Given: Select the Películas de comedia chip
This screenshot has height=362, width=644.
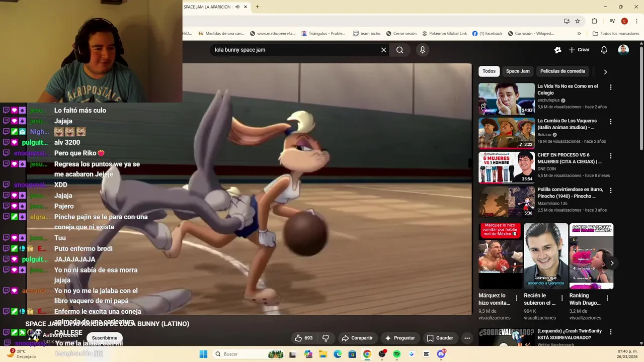Looking at the screenshot, I should [562, 71].
